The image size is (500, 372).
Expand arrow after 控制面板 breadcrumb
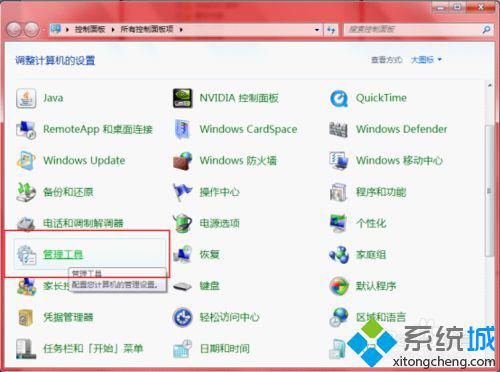point(113,30)
